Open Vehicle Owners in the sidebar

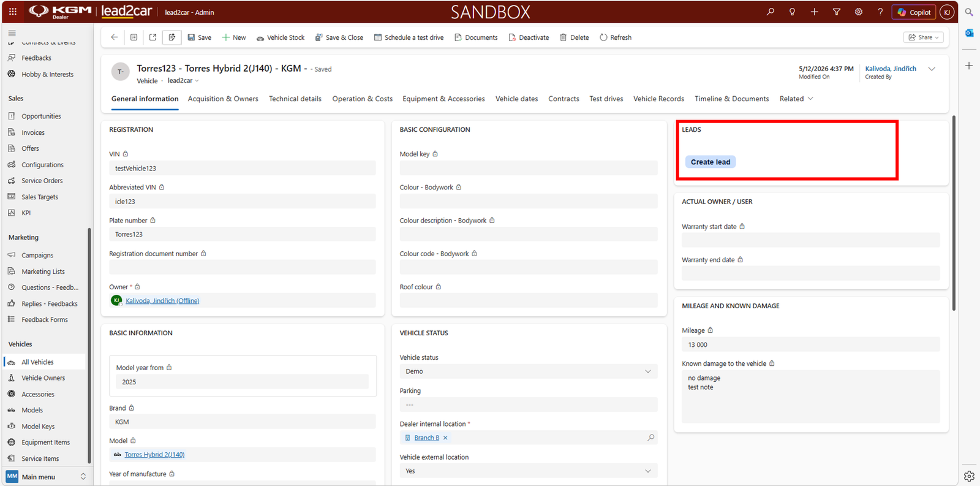pos(43,378)
